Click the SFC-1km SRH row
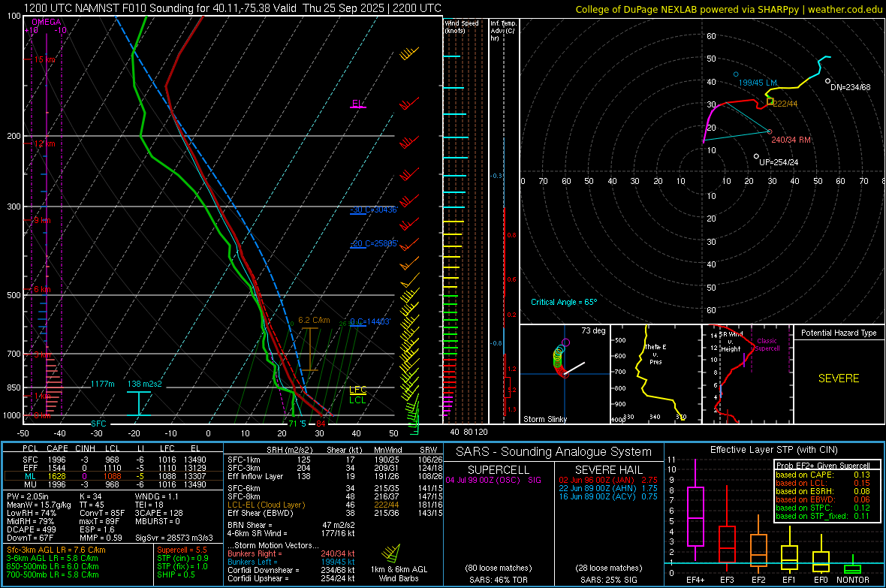The height and width of the screenshot is (588, 886). tap(335, 460)
